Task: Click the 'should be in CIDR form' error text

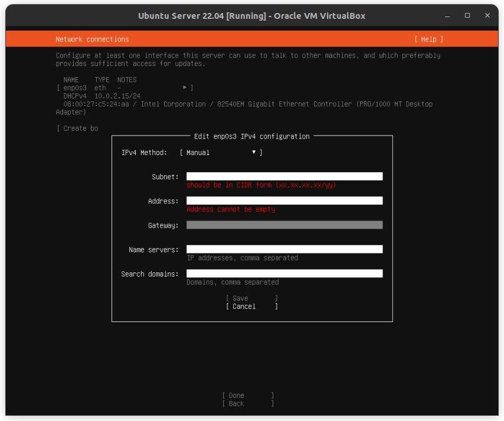Action: (x=261, y=185)
